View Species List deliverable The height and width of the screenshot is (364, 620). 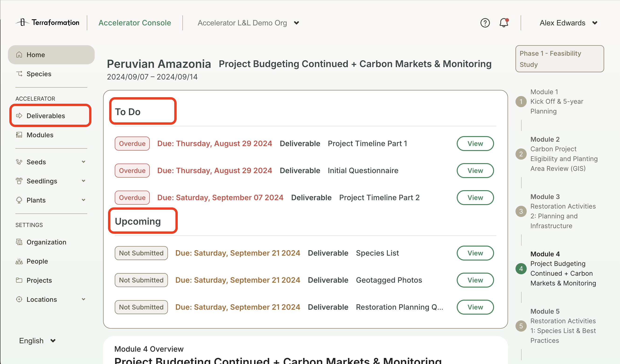point(475,253)
